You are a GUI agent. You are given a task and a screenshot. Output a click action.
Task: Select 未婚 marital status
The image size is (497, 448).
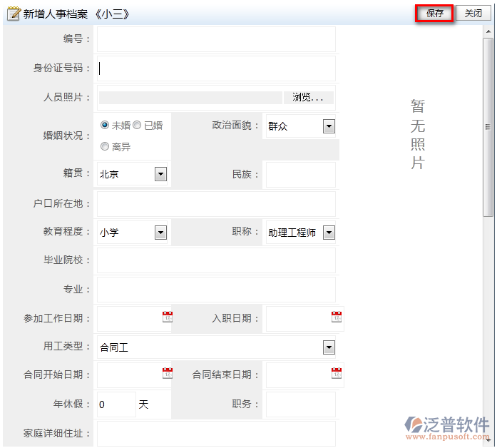[x=105, y=126]
